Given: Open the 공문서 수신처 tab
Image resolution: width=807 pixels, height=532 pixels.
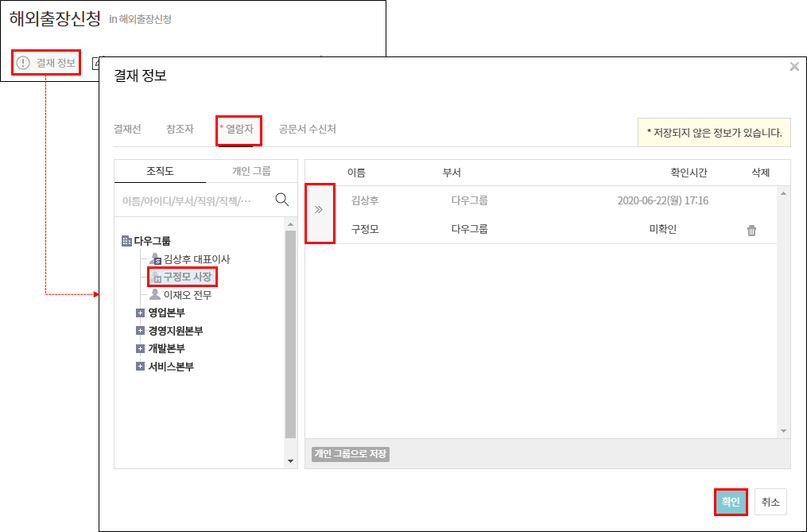Looking at the screenshot, I should click(x=307, y=129).
